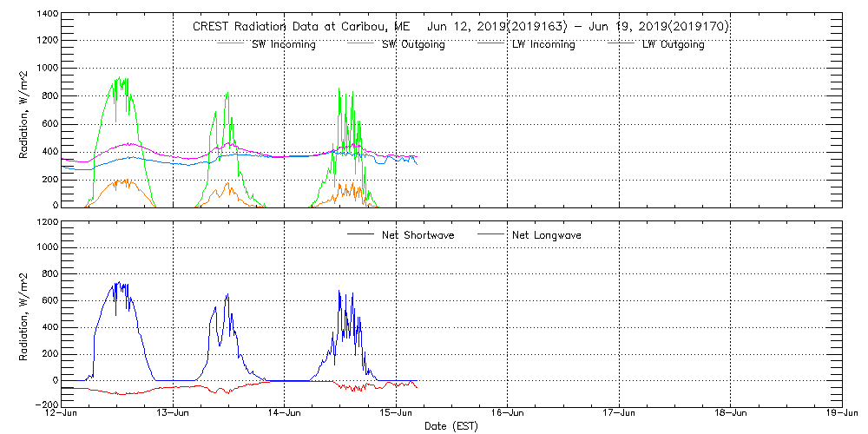
Task: Click the 15-Jun date tick label
Action: [396, 412]
